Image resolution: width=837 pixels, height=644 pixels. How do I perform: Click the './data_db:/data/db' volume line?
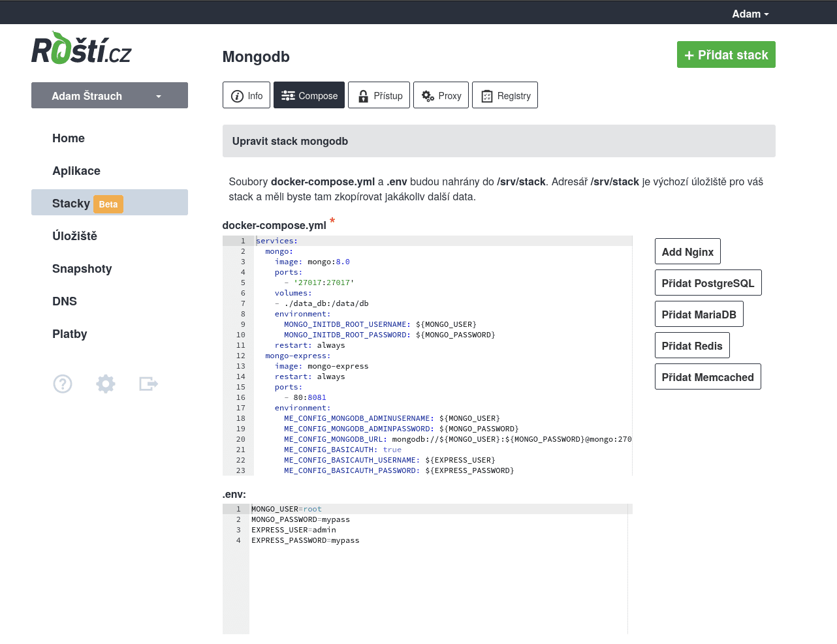point(322,303)
